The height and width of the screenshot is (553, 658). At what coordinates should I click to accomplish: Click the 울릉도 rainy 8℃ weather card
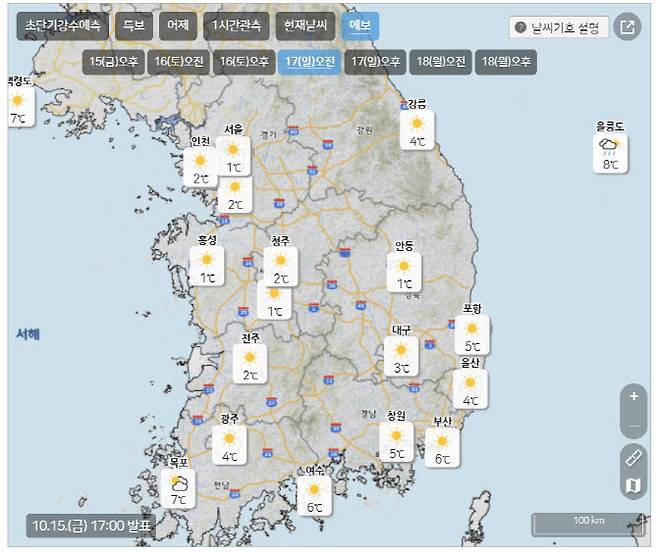[x=610, y=153]
